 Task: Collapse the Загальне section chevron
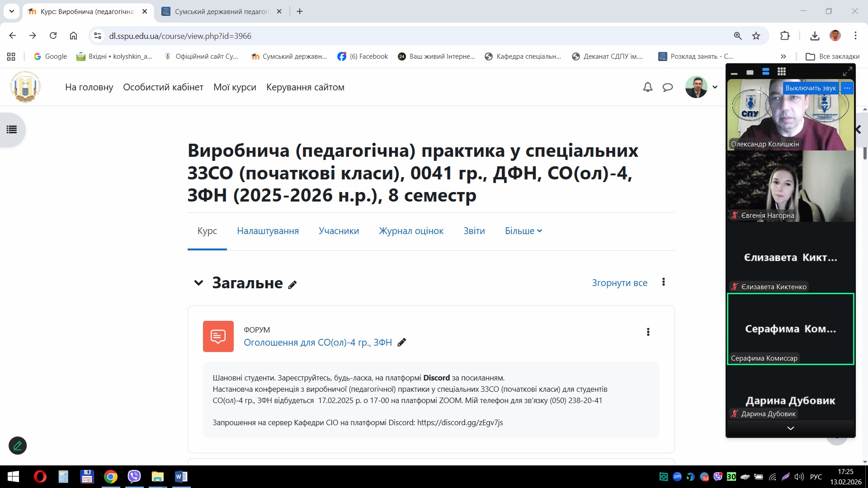click(198, 283)
